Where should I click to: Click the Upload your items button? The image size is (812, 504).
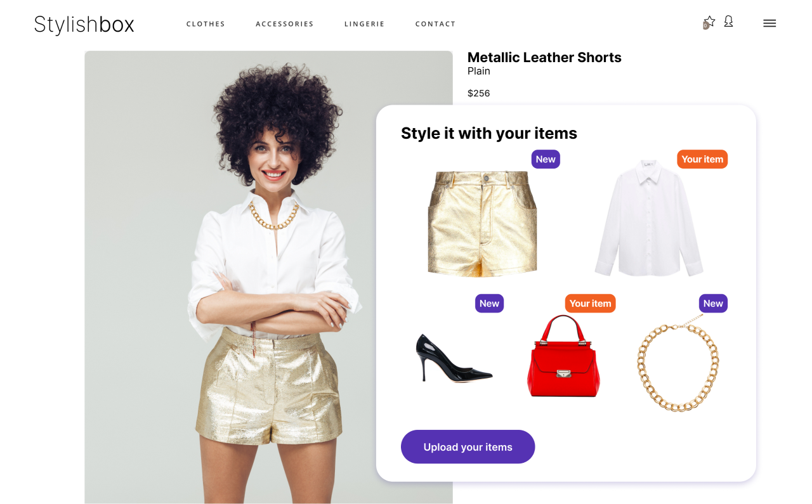tap(468, 447)
